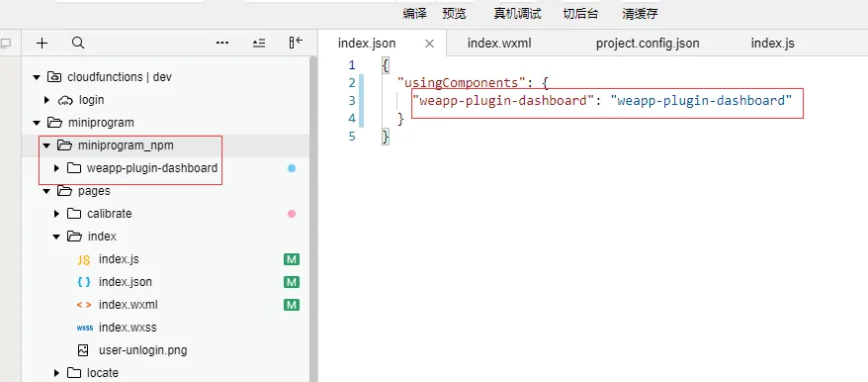Collapse the pages folder arrow
Screen dimensions: 868x382
(x=47, y=191)
